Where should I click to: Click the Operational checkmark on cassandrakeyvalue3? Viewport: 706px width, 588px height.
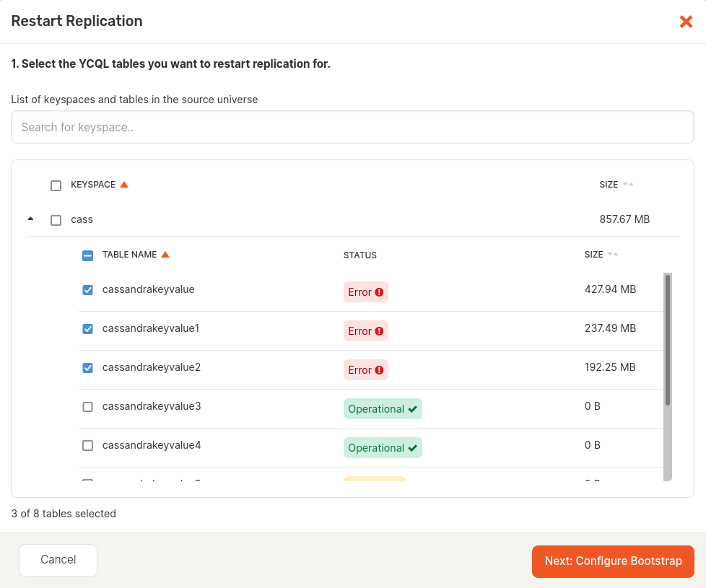413,408
